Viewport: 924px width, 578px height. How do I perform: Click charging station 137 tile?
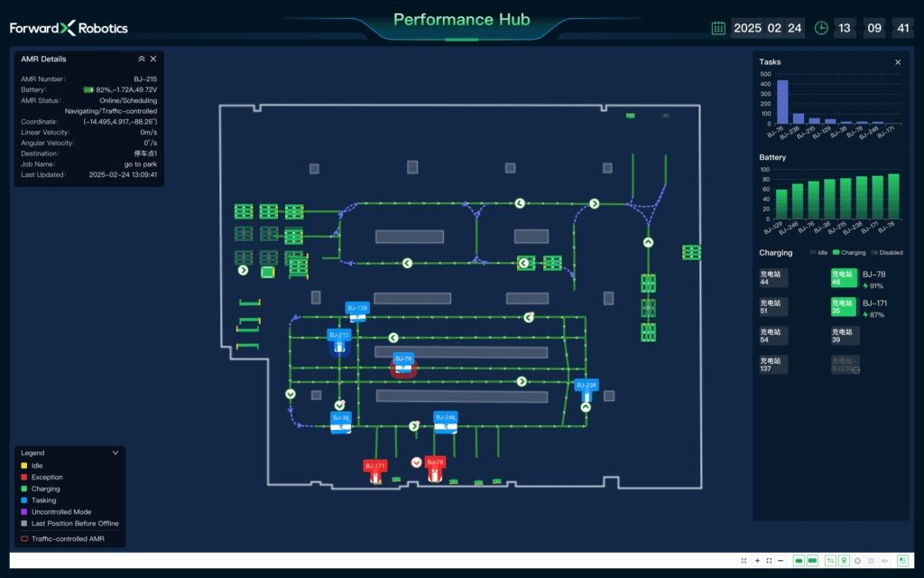click(x=772, y=364)
